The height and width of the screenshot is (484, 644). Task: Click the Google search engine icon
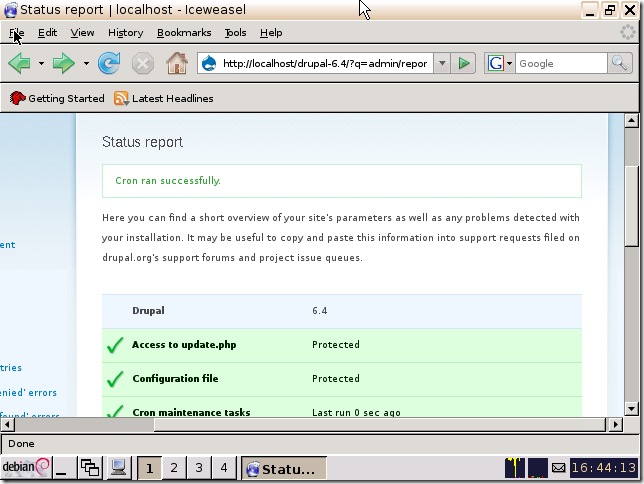pos(495,63)
